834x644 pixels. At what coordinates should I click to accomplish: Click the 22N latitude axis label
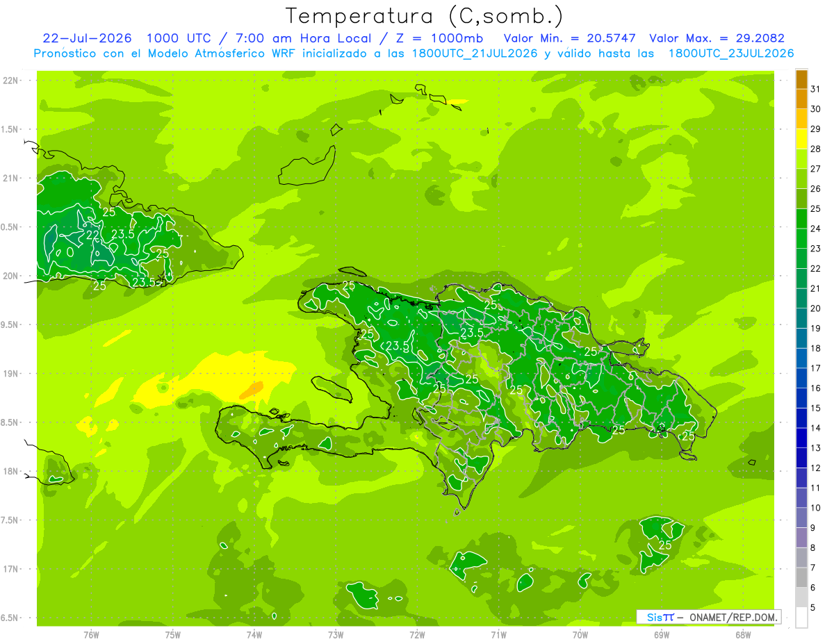click(x=11, y=81)
